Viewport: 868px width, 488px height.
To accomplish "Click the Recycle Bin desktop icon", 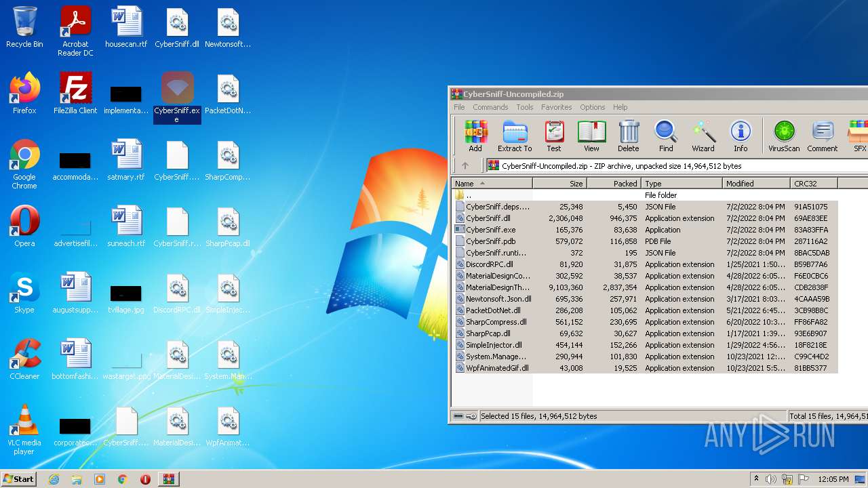I will tap(24, 28).
